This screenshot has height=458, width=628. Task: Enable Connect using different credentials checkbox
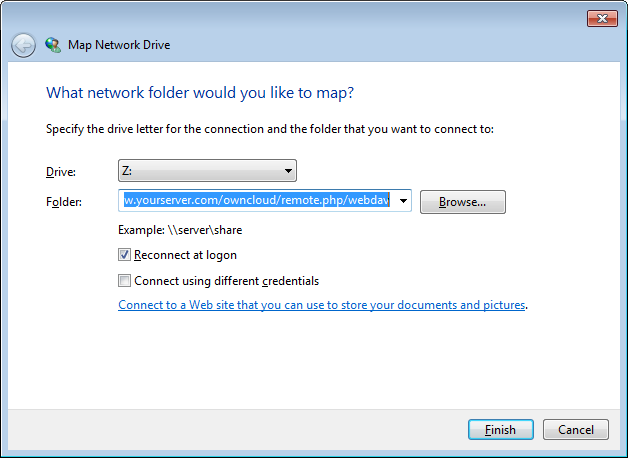point(125,281)
